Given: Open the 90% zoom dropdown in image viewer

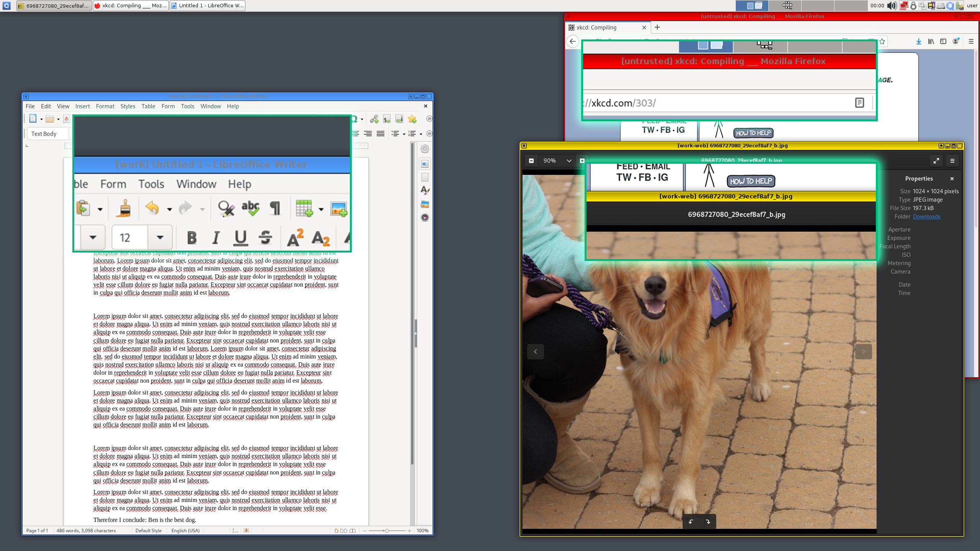Looking at the screenshot, I should [569, 161].
